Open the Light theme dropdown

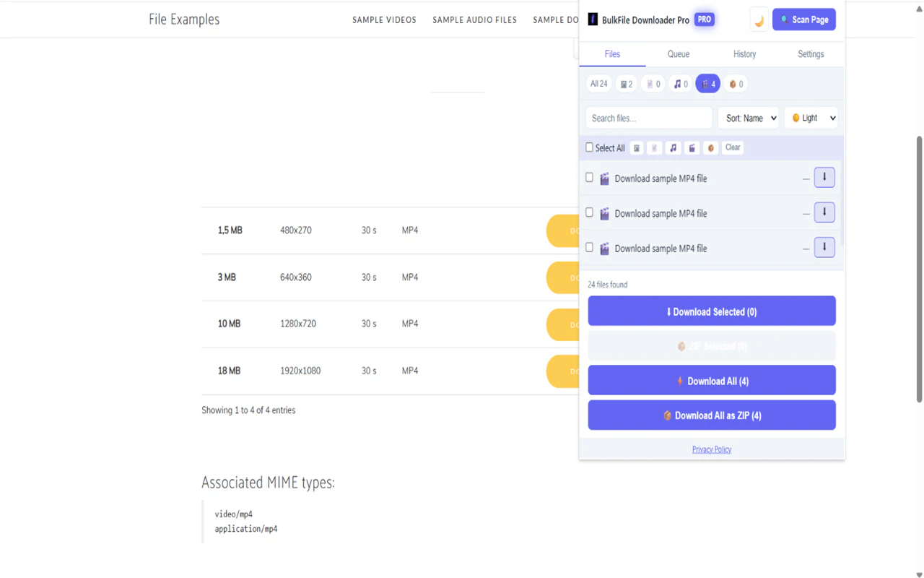click(811, 118)
